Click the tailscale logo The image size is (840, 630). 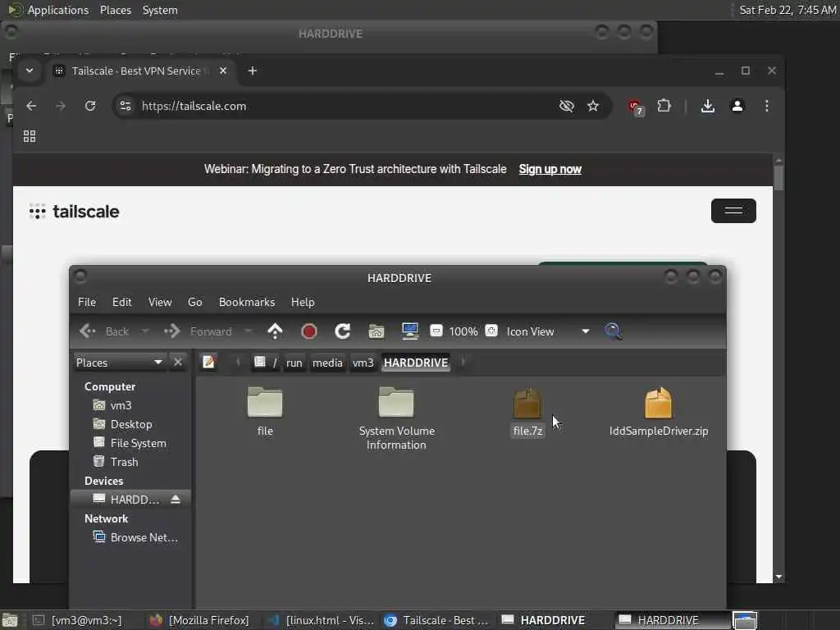75,212
